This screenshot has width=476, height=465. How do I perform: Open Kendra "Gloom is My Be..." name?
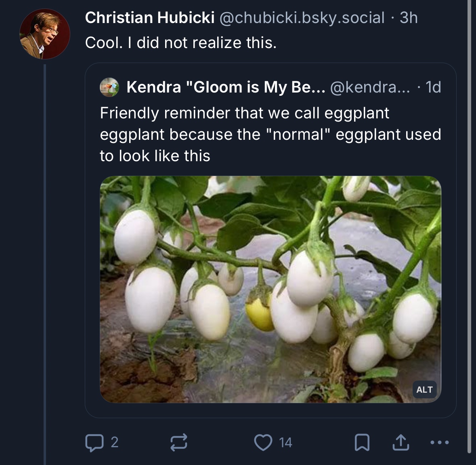point(225,87)
